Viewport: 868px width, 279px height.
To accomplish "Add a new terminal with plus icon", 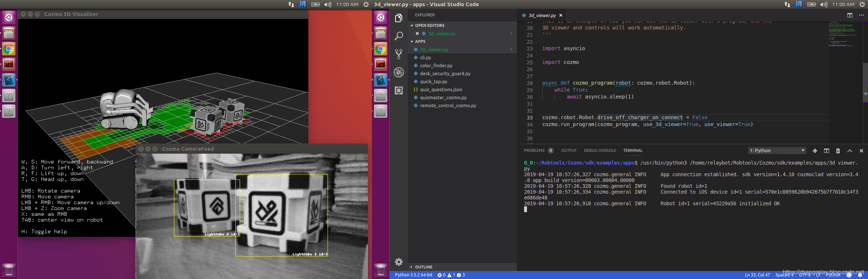I will [x=815, y=151].
